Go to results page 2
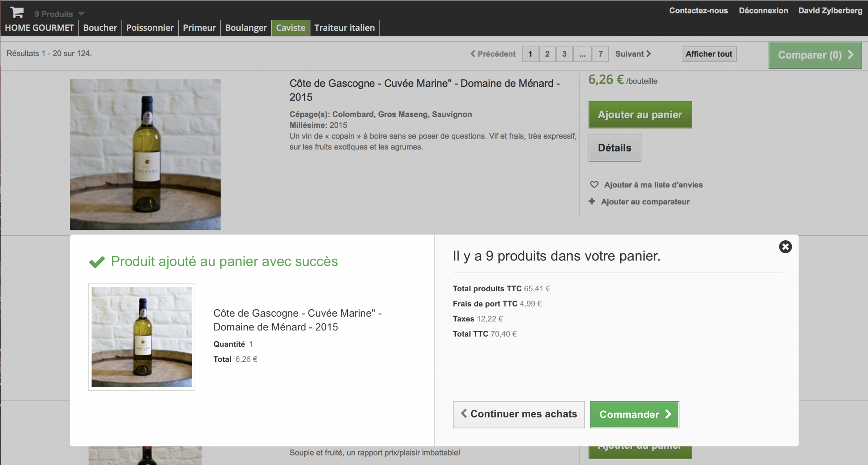 point(547,54)
